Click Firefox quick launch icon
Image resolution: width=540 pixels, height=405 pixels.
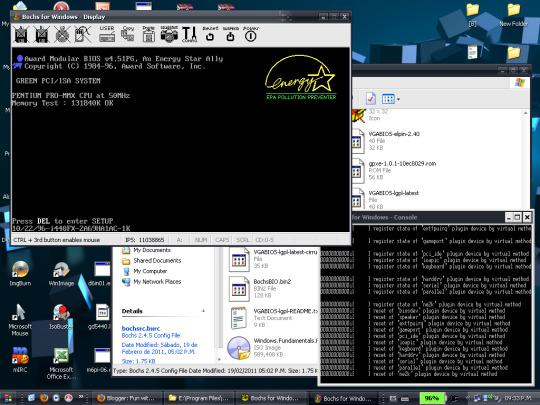pyautogui.click(x=44, y=398)
